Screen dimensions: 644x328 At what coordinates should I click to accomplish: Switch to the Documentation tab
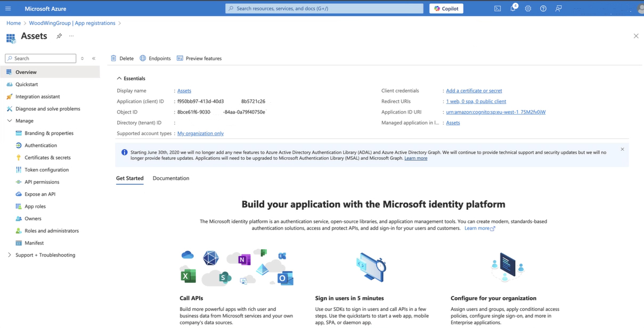tap(171, 178)
